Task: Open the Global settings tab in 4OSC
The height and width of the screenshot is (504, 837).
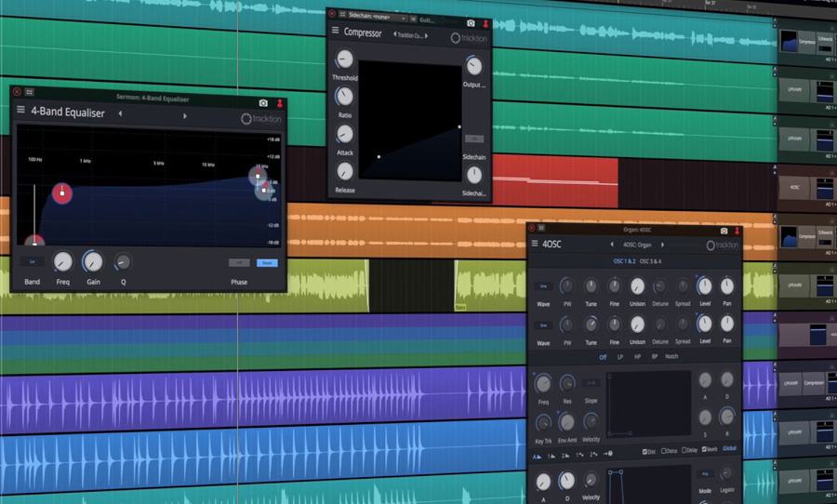Action: (x=729, y=448)
